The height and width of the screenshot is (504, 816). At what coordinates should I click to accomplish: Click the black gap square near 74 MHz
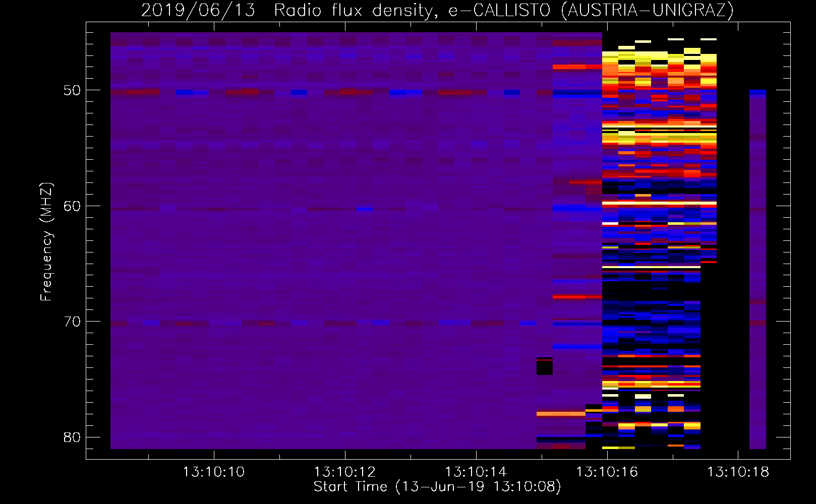[x=545, y=366]
